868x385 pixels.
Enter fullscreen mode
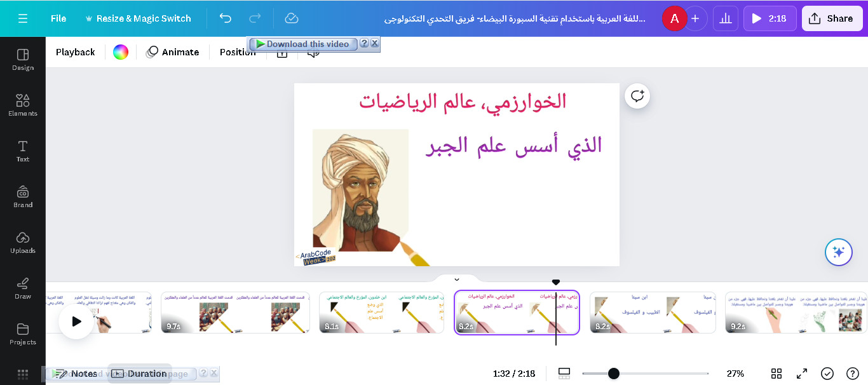click(x=802, y=374)
